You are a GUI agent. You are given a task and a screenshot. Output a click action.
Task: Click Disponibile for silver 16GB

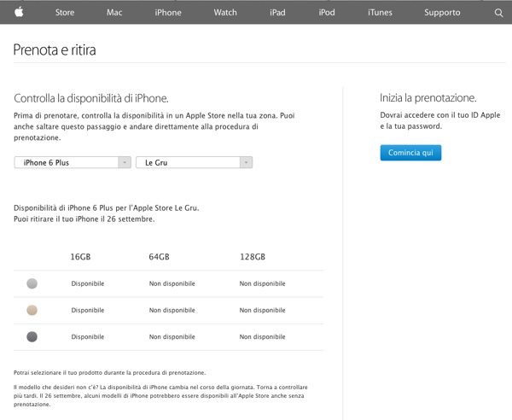pos(87,283)
